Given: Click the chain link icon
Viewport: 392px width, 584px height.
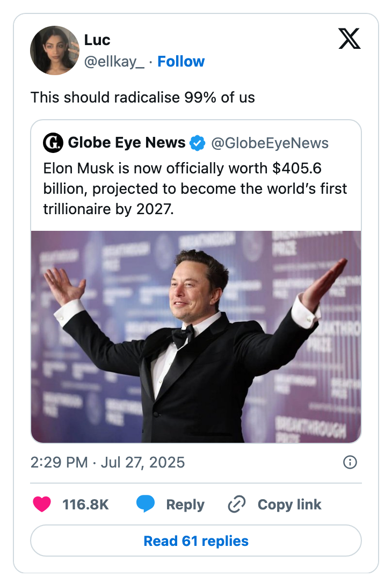Looking at the screenshot, I should click(x=237, y=505).
